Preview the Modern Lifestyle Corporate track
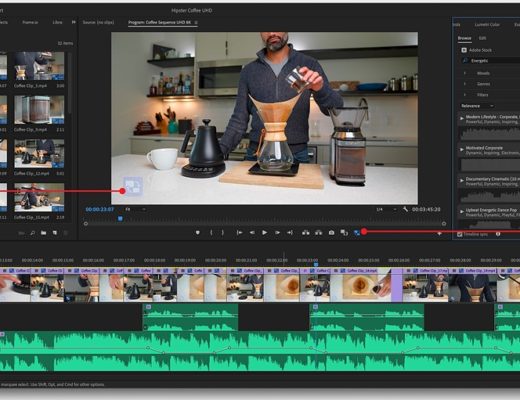520x400 pixels. click(462, 118)
